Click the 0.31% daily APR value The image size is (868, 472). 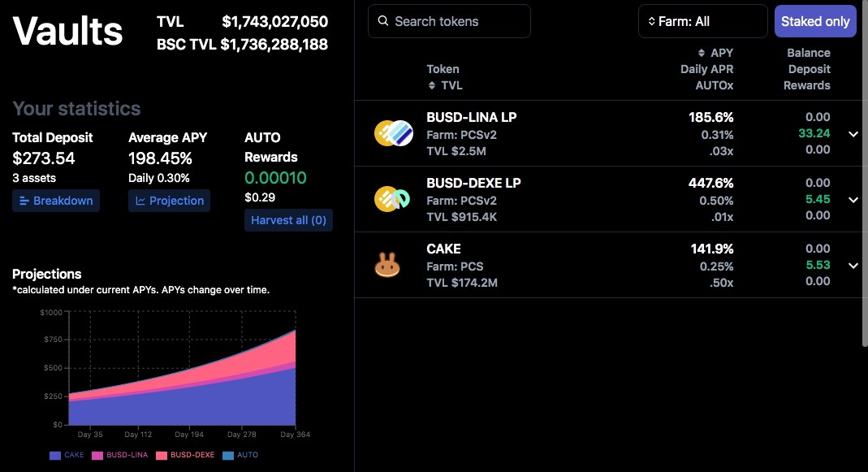(x=717, y=135)
